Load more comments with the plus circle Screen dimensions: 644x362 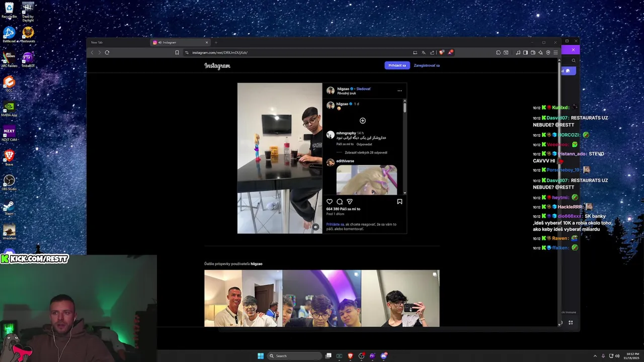[x=363, y=121]
